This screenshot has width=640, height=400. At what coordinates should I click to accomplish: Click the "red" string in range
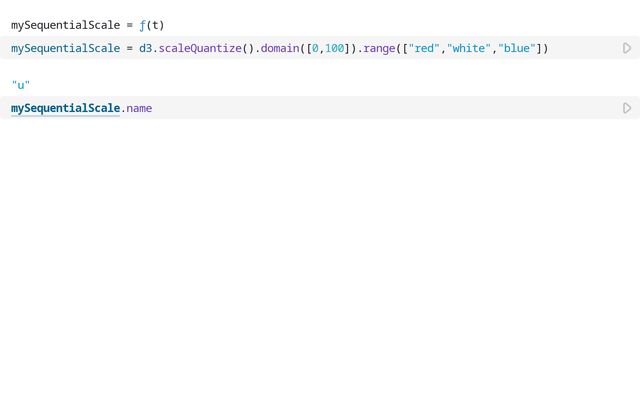pos(425,48)
